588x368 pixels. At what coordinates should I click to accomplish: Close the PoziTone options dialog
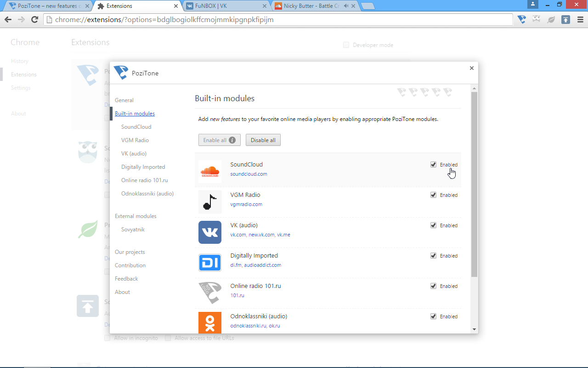click(471, 68)
